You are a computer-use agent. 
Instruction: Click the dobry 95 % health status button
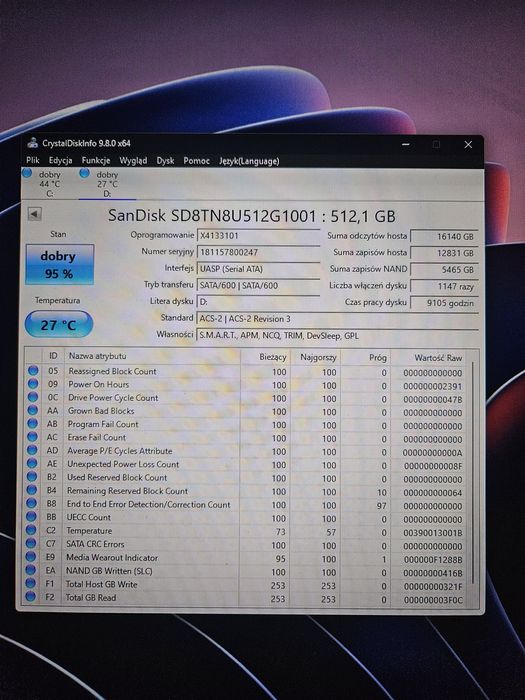(60, 264)
